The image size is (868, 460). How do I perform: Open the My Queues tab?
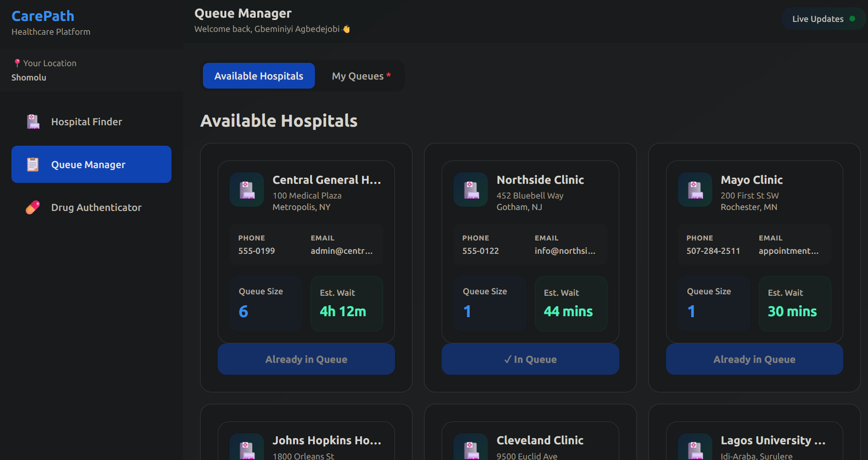[361, 76]
